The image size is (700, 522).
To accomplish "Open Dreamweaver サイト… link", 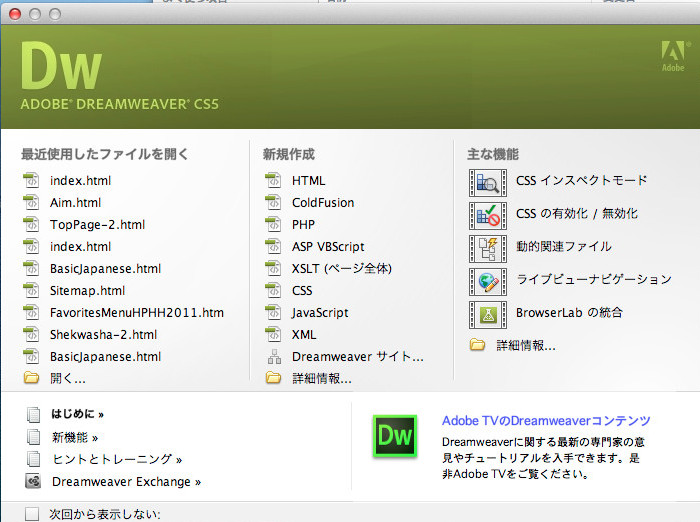I will pyautogui.click(x=358, y=356).
